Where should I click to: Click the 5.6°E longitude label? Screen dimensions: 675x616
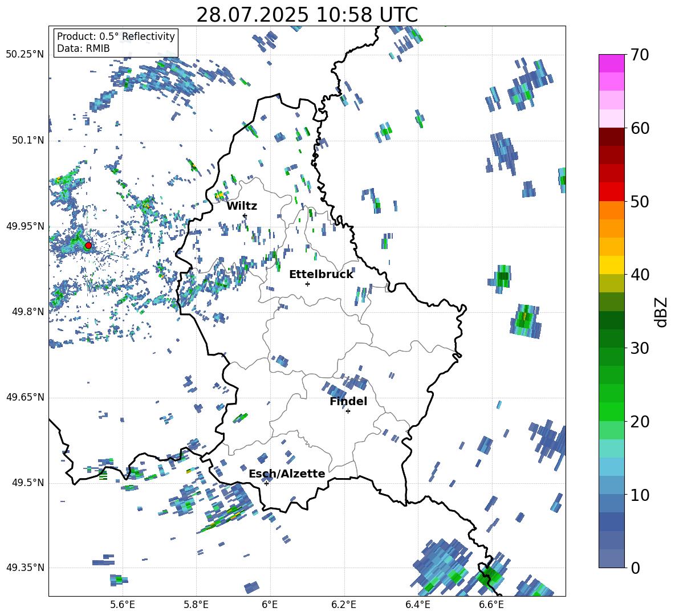[123, 605]
